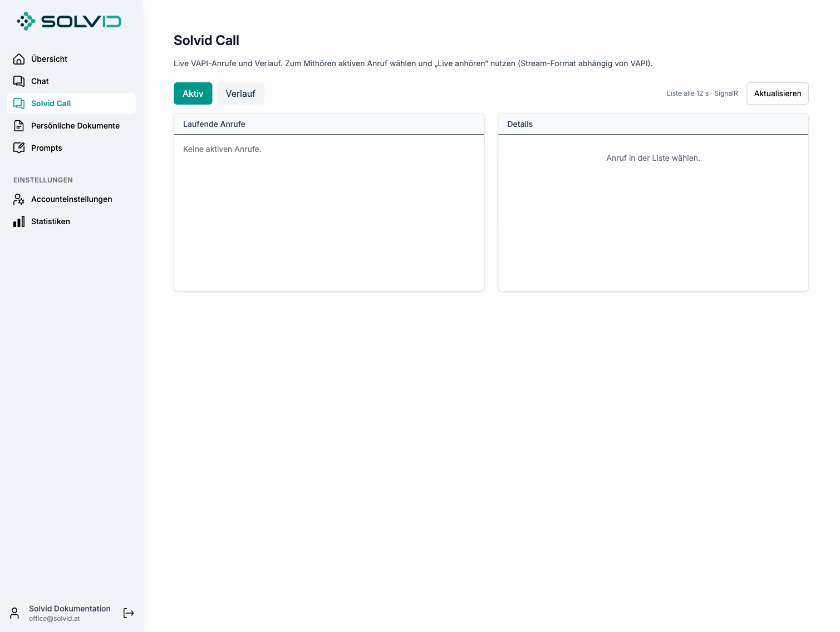Click the user profile avatar icon
The image size is (840, 632).
[14, 613]
